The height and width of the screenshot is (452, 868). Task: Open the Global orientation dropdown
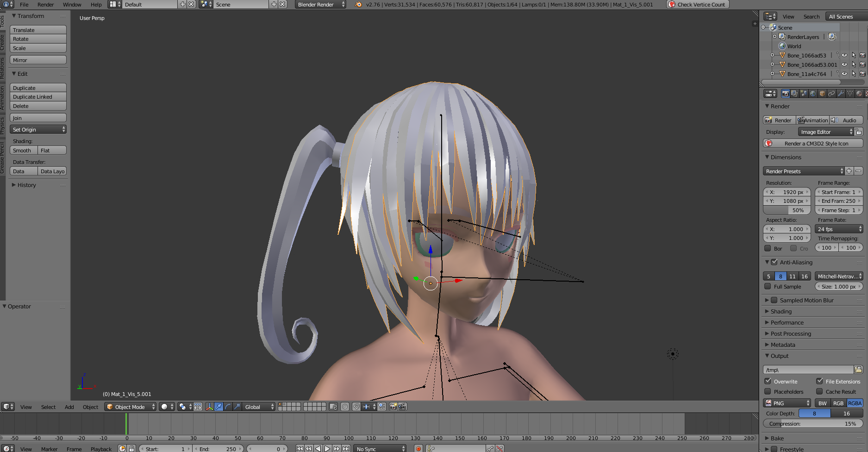259,407
